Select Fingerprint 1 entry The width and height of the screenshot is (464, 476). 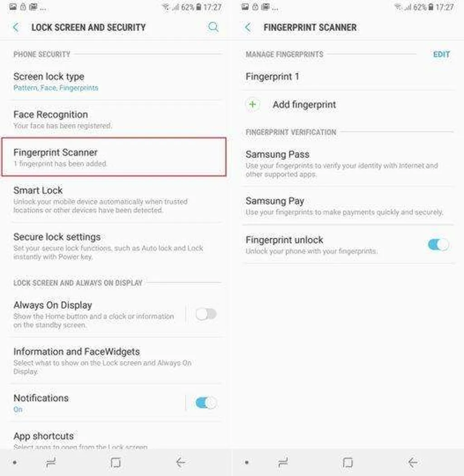coord(348,77)
